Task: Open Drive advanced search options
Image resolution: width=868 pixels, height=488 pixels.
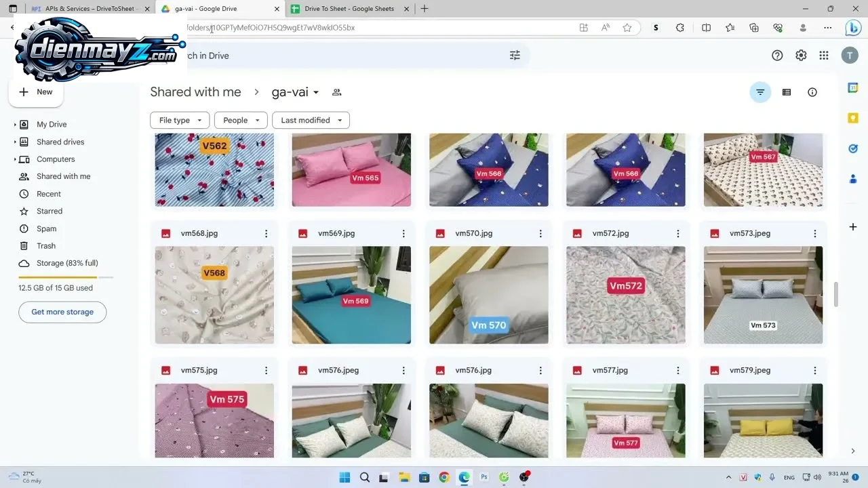Action: coord(515,56)
